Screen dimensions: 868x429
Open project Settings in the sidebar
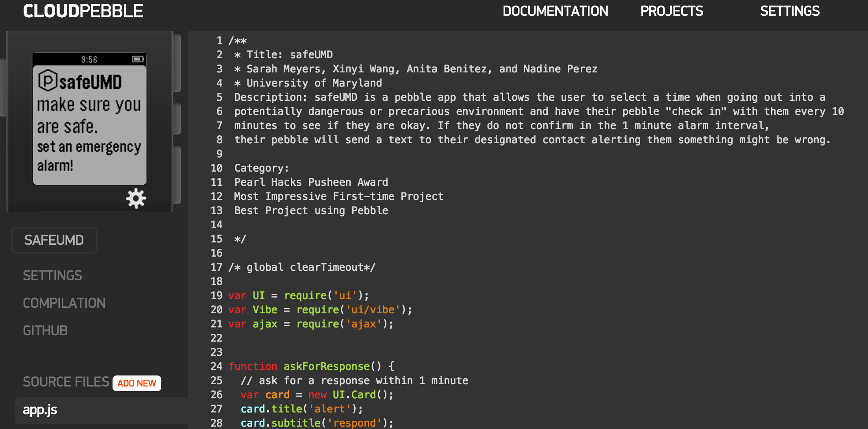(52, 276)
